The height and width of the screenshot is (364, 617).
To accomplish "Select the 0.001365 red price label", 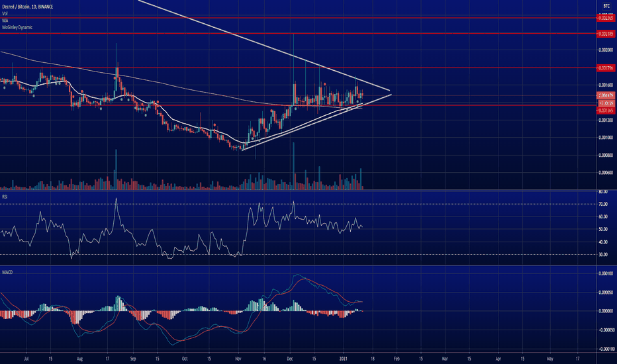I will coord(606,111).
